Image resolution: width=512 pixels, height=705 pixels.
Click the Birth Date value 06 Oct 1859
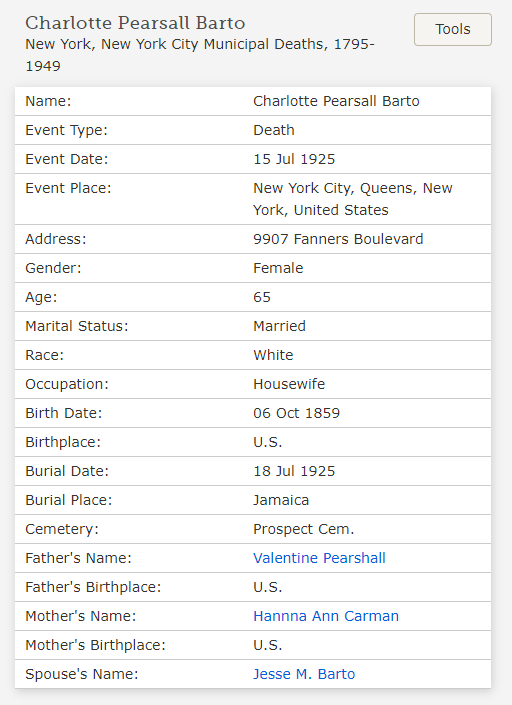[x=296, y=413]
